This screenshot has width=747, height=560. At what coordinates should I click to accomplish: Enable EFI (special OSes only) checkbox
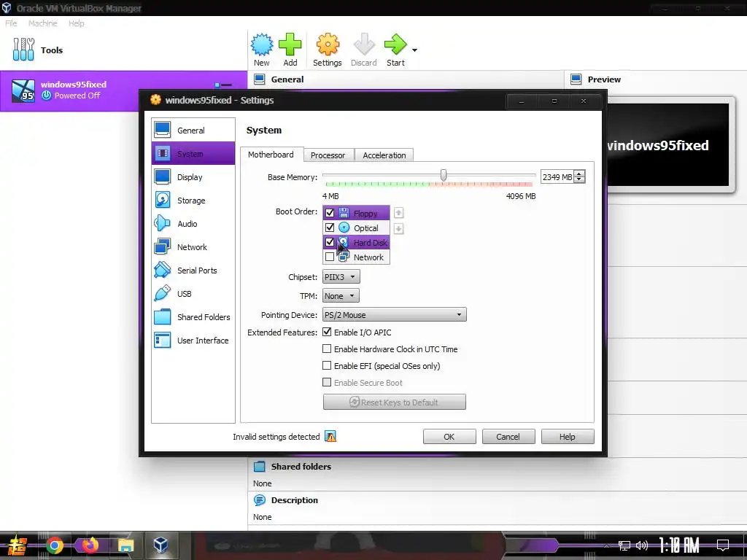click(327, 365)
